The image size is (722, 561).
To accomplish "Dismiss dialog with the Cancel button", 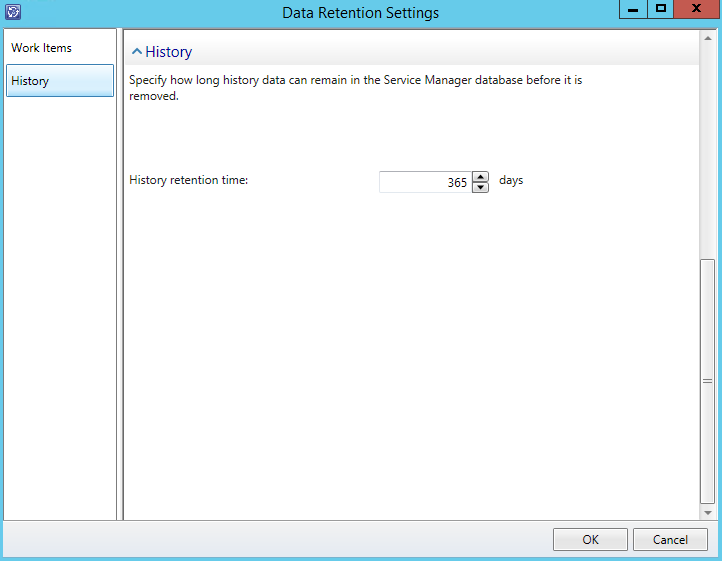I will point(670,539).
